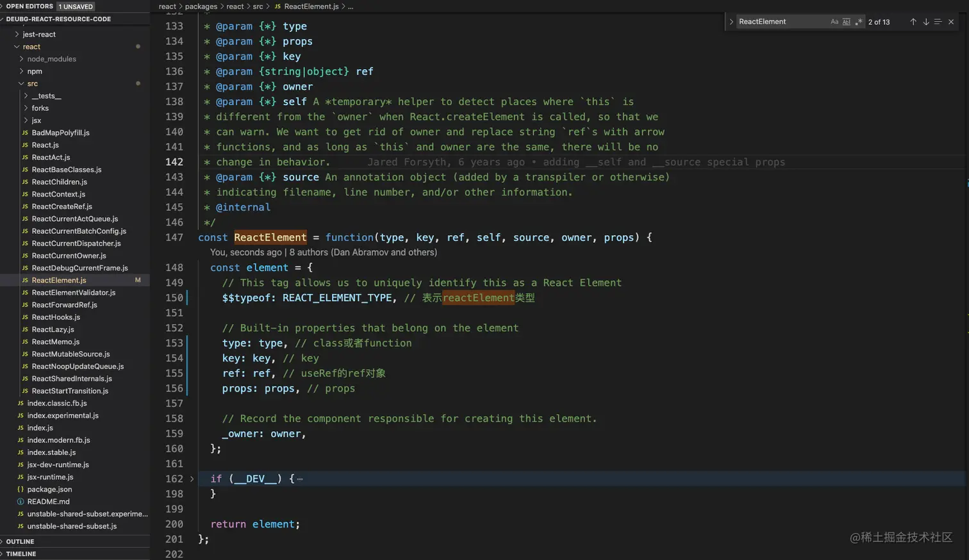This screenshot has height=560, width=969.
Task: Expand the replace field in find widget
Action: click(731, 22)
